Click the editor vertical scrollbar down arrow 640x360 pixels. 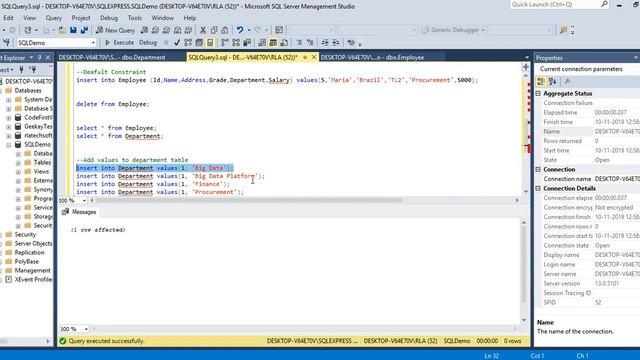tap(526, 191)
